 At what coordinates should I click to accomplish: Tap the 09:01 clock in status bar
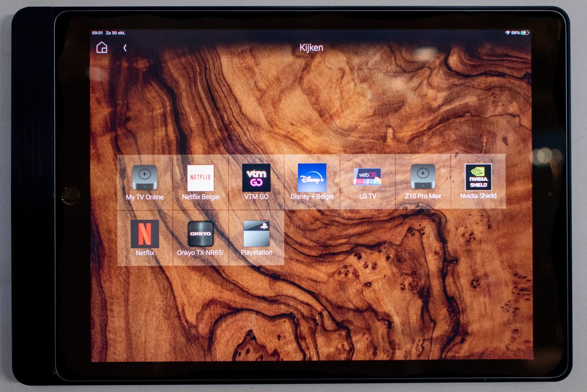(97, 33)
